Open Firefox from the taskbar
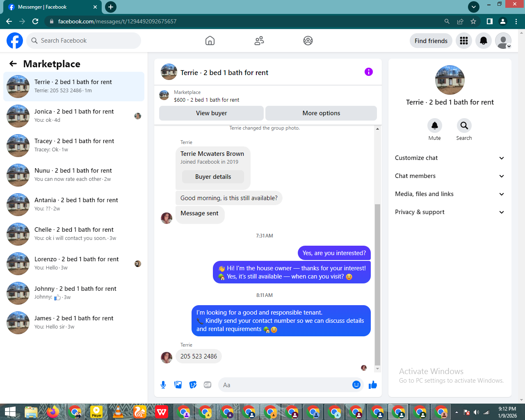 (53, 412)
